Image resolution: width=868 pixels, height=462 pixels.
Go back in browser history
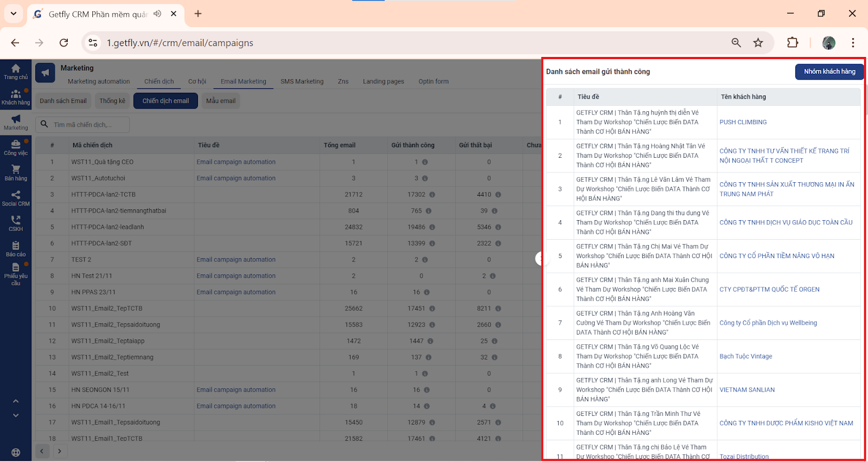15,43
